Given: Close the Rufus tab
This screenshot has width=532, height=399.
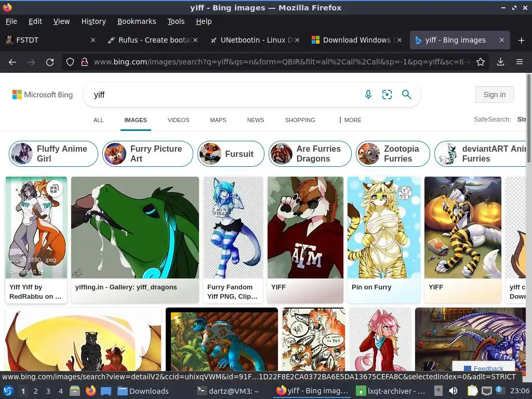Looking at the screenshot, I should point(195,40).
